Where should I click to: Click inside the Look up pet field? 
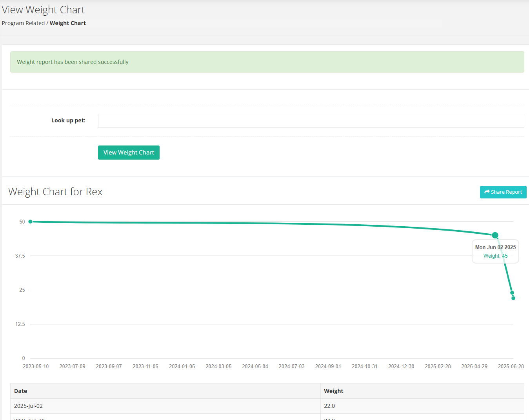tap(311, 121)
